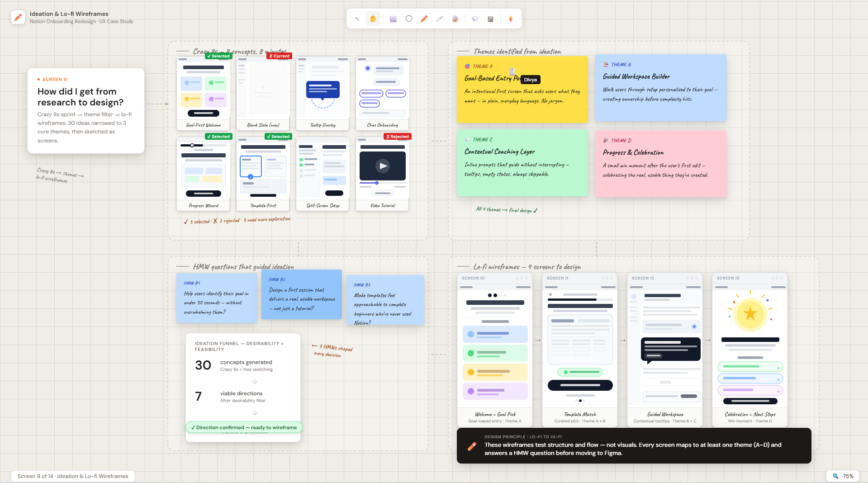The image size is (868, 483).
Task: Click the Divya collaborator cursor label
Action: coord(531,80)
